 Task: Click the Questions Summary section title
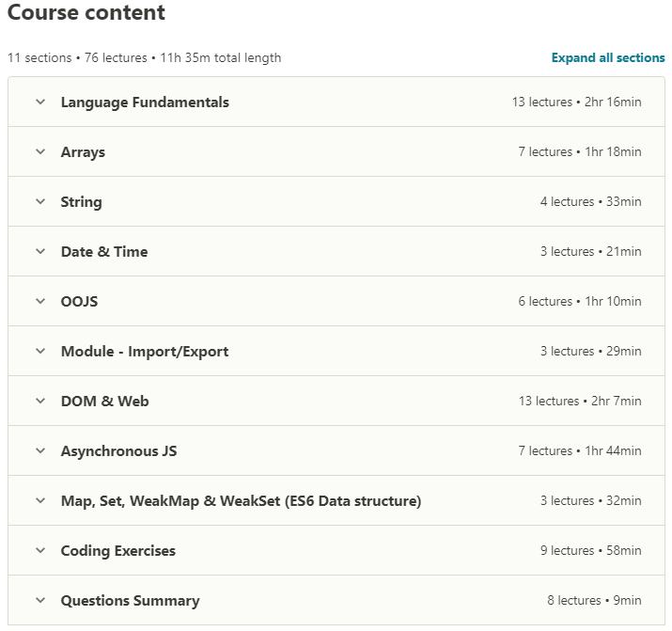point(131,601)
